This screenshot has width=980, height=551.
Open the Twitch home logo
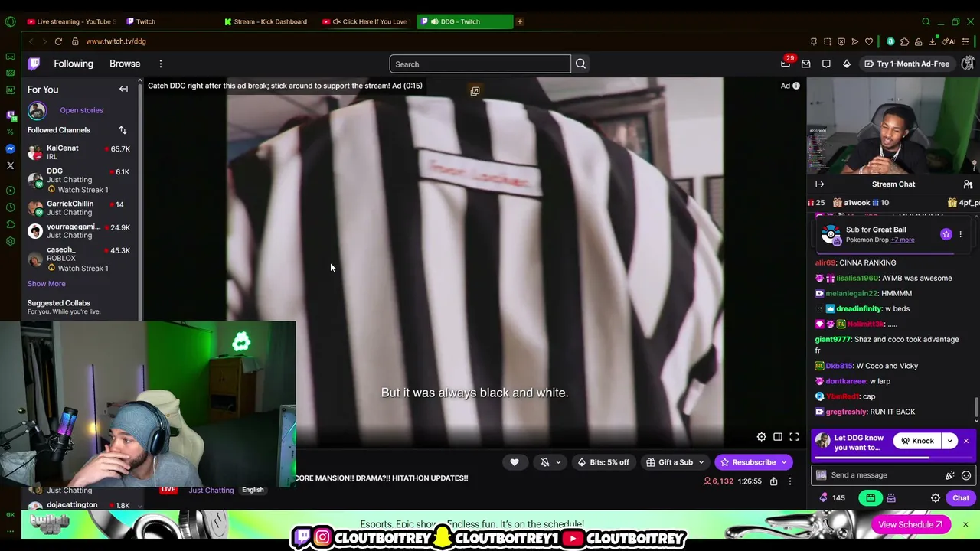[x=34, y=64]
